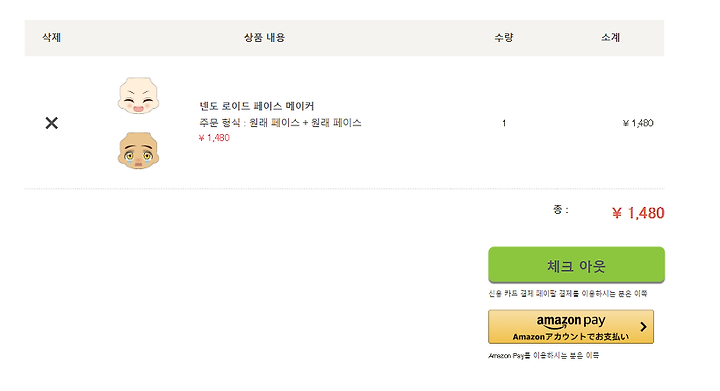
Task: Click the 삭제 column header
Action: click(x=51, y=38)
